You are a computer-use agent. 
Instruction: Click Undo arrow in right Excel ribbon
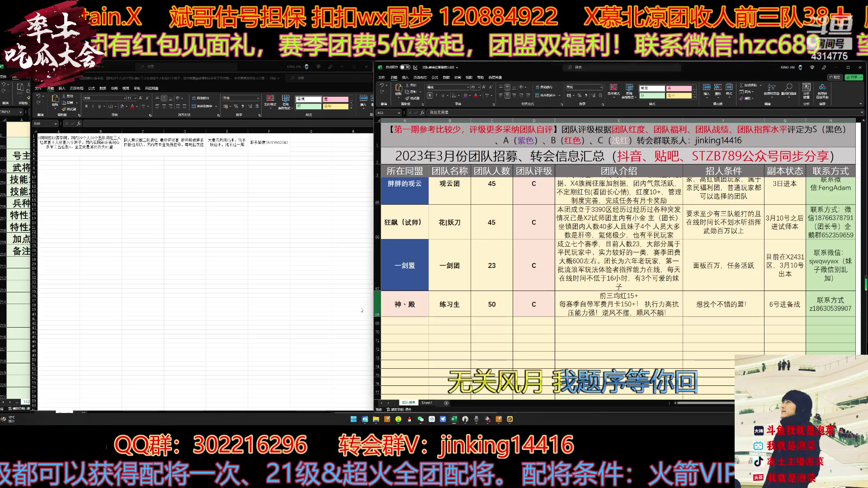382,85
